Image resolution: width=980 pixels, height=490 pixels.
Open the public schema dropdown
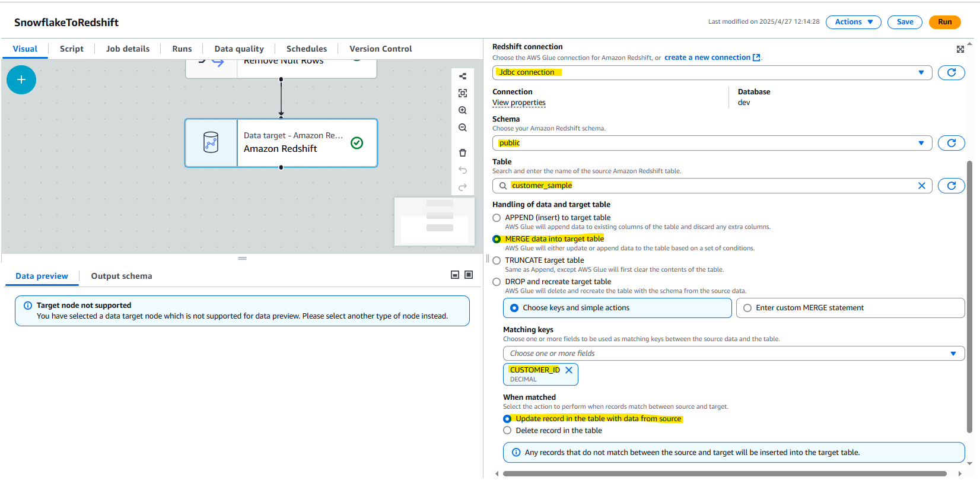[x=712, y=143]
